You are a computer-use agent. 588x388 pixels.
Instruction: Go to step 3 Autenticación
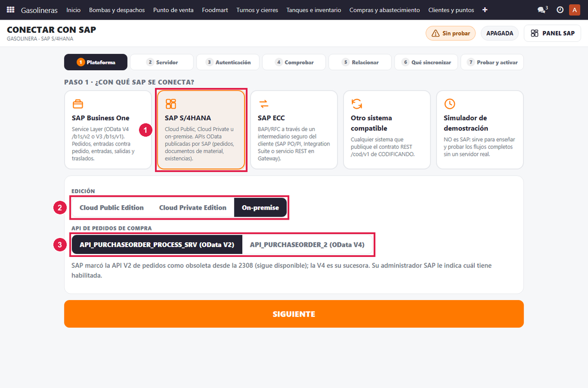[x=228, y=62]
